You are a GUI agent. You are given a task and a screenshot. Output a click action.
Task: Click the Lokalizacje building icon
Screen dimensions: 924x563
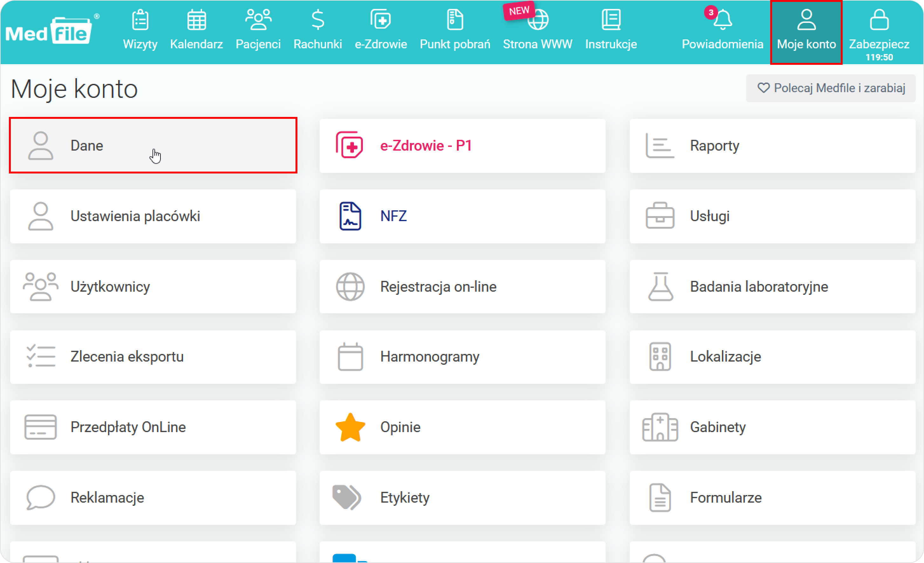pyautogui.click(x=660, y=356)
